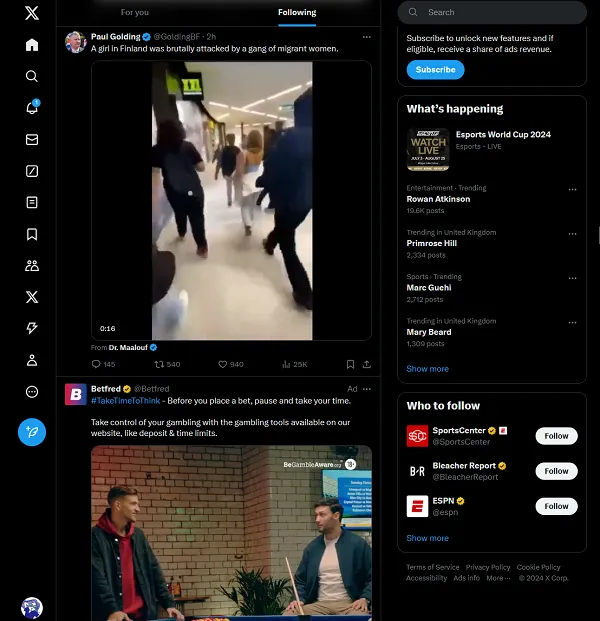Open Cookie Policy link
This screenshot has width=600, height=621.
(539, 567)
